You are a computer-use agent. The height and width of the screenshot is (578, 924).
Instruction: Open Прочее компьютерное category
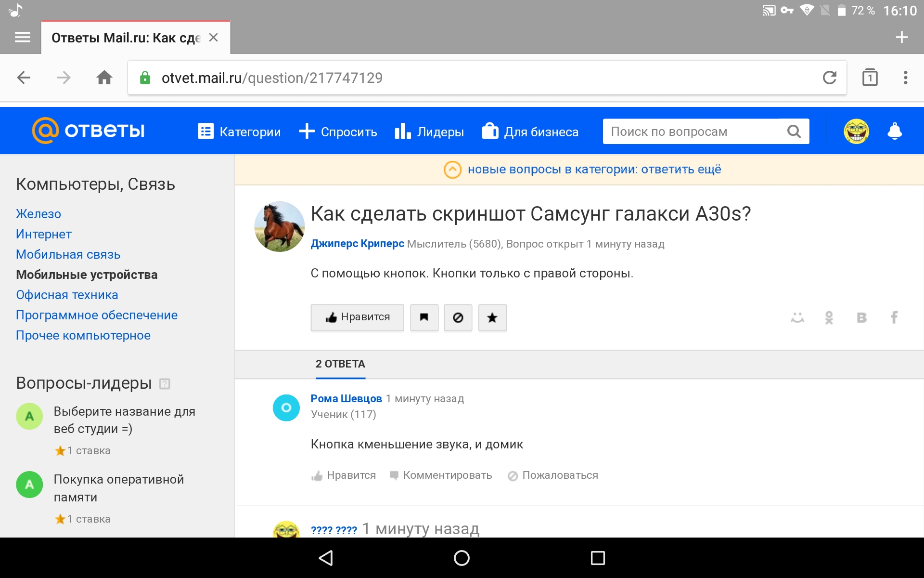tap(83, 335)
